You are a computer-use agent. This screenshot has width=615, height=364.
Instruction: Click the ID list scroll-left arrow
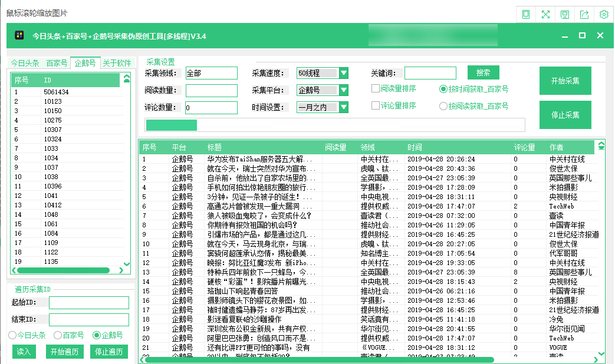coord(14,270)
